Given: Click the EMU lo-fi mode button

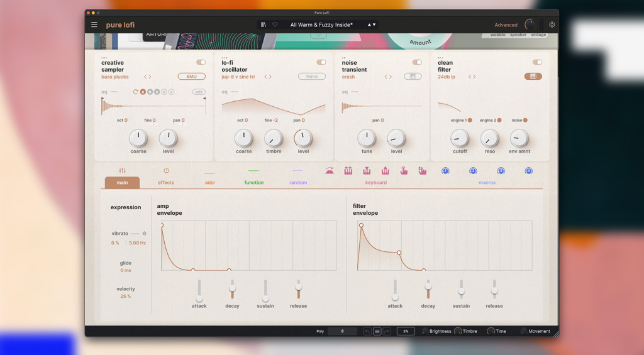Looking at the screenshot, I should tap(191, 76).
